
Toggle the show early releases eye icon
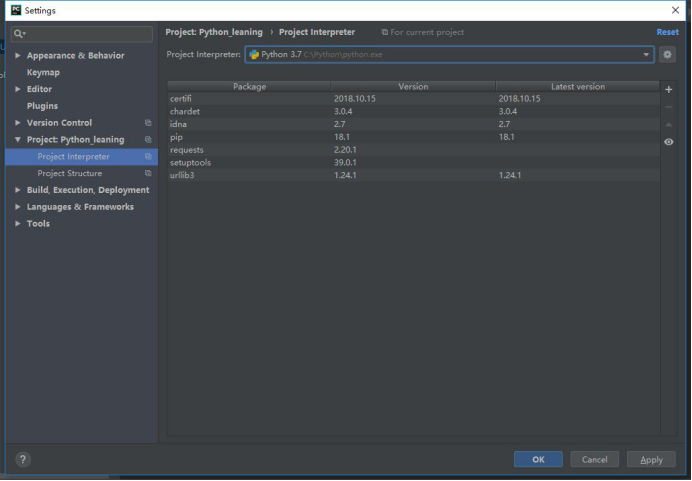[x=669, y=142]
